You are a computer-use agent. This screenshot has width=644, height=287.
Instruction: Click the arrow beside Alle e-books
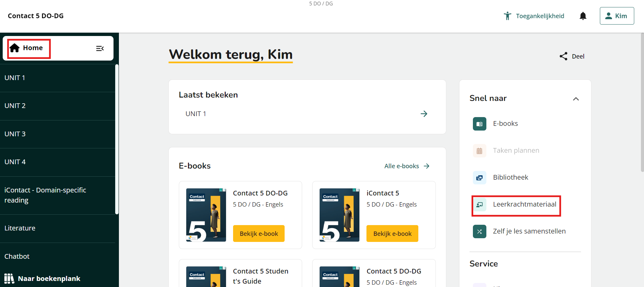426,166
